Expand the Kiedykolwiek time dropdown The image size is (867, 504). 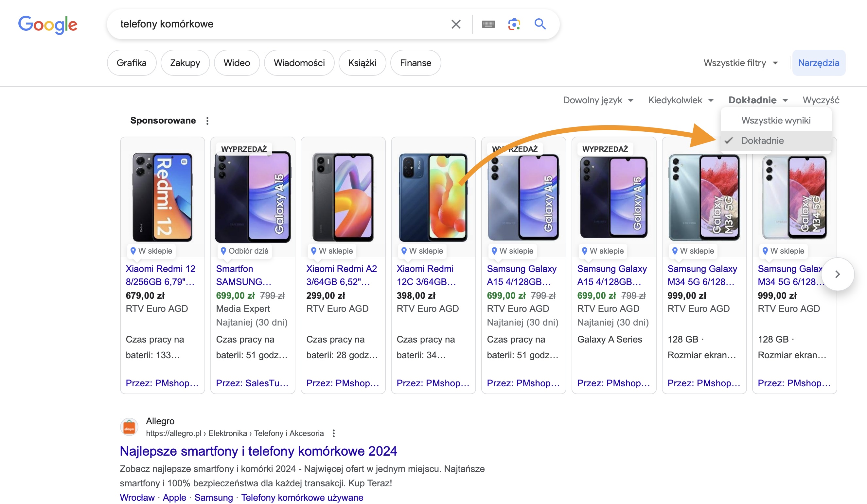click(x=681, y=100)
